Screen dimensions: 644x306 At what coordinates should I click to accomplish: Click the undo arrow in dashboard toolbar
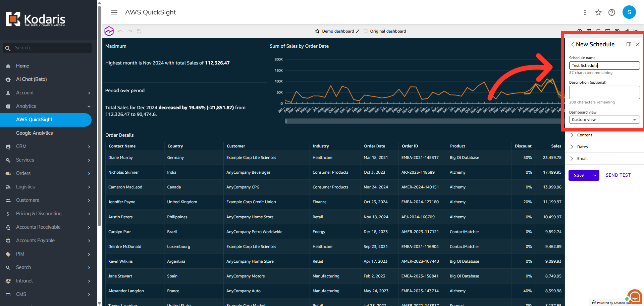tap(120, 31)
